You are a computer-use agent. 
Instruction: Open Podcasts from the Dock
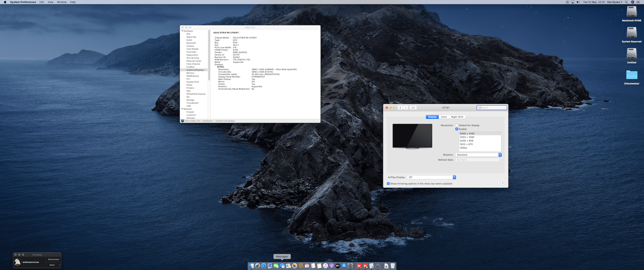point(331,266)
